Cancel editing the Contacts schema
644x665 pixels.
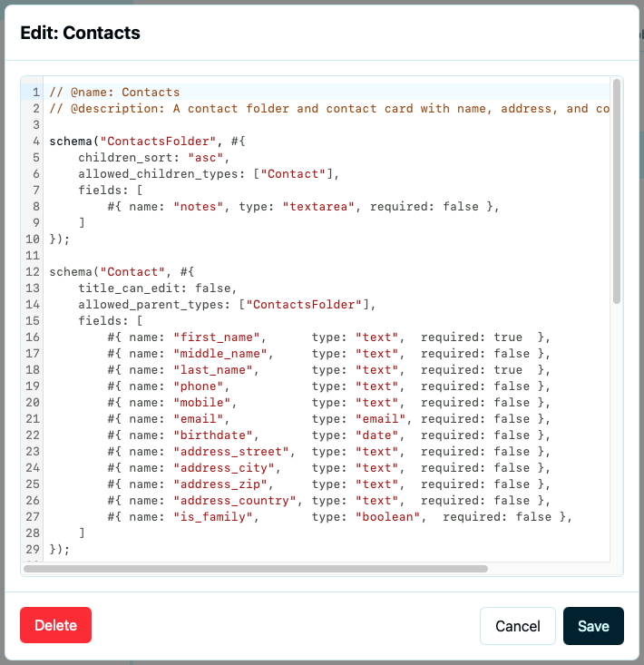517,626
